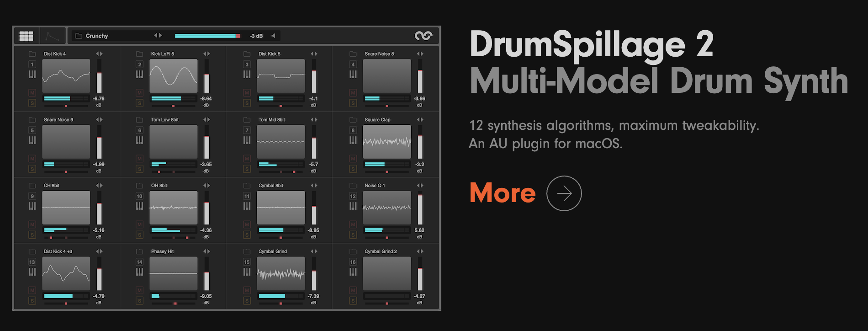Open folder icon for Cymbal Grind 2
This screenshot has height=331, width=868.
tap(353, 251)
